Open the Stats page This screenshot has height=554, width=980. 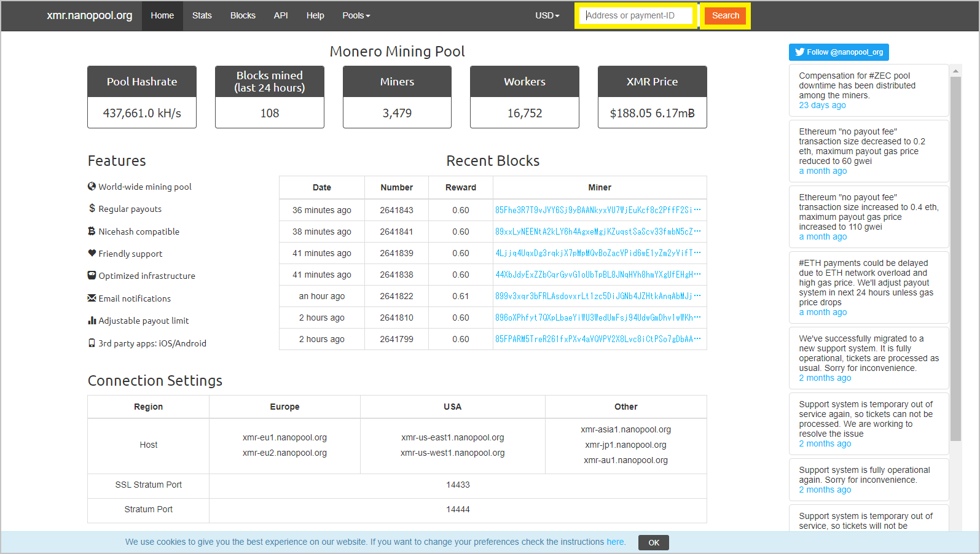click(202, 15)
